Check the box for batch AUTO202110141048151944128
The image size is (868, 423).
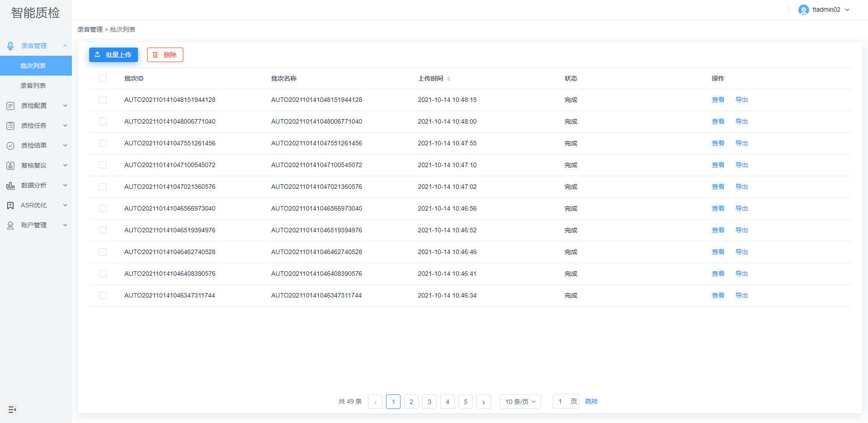[103, 100]
